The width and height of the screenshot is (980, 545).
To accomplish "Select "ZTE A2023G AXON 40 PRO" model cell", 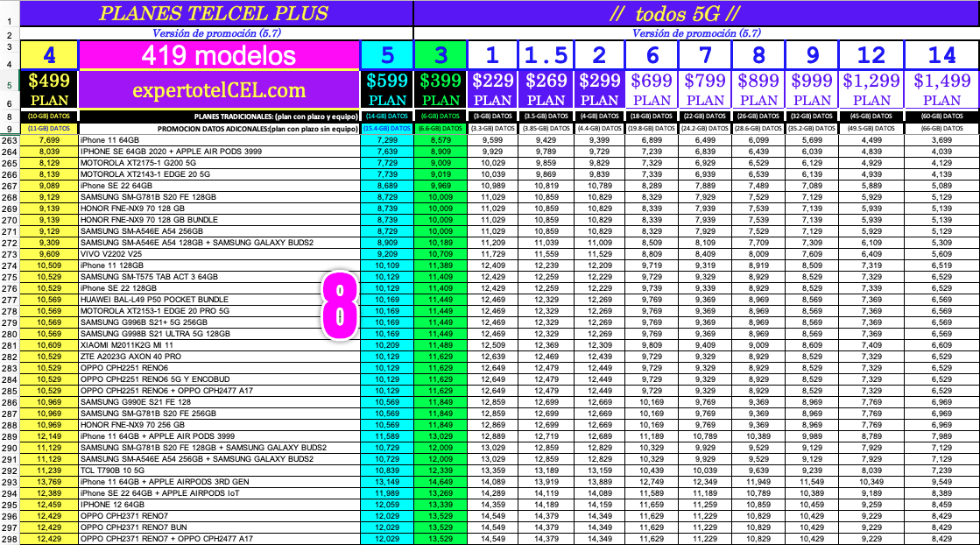I will [x=219, y=357].
